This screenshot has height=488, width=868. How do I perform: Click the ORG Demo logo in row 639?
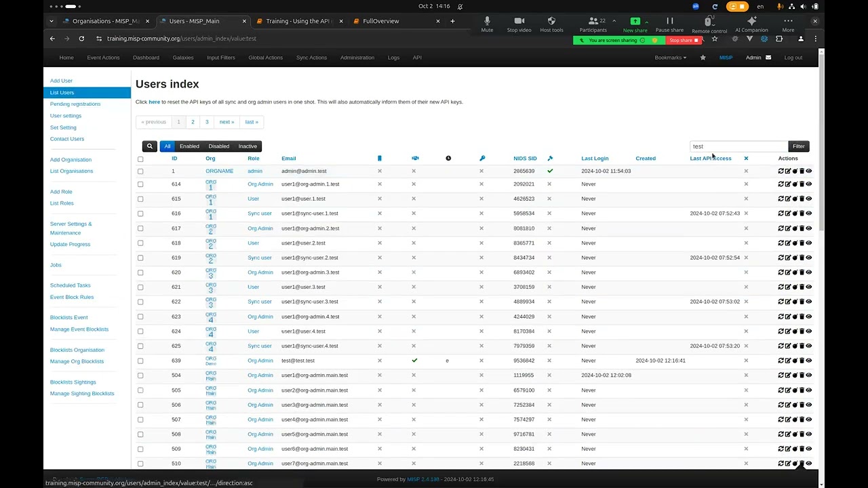pos(211,361)
